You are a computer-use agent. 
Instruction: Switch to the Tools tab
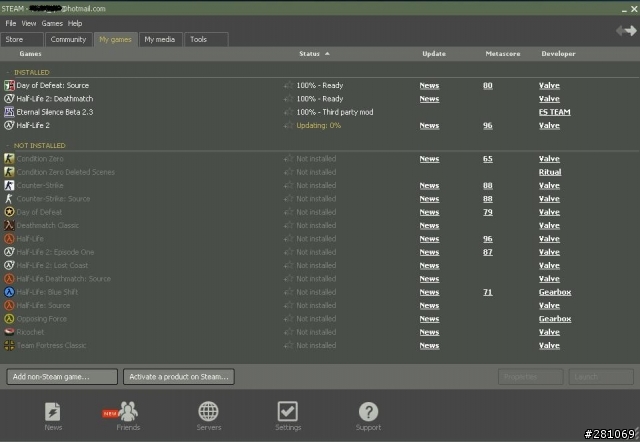pyautogui.click(x=206, y=39)
